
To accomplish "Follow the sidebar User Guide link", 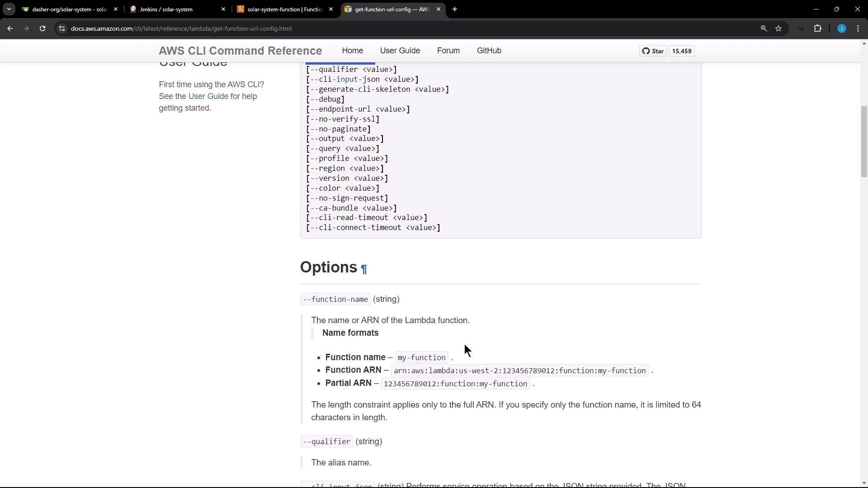I will pos(208,96).
